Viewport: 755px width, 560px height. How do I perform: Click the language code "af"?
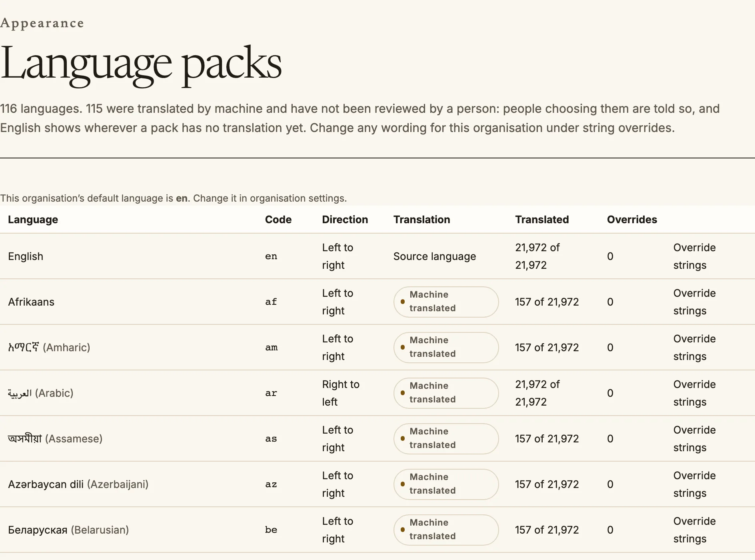click(271, 302)
